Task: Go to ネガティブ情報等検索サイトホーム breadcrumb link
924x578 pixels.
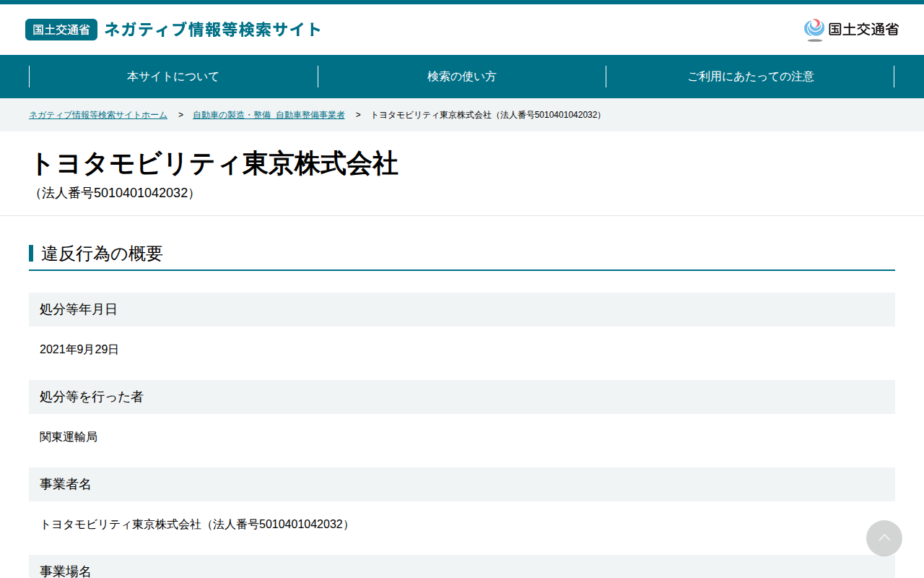Action: (98, 115)
